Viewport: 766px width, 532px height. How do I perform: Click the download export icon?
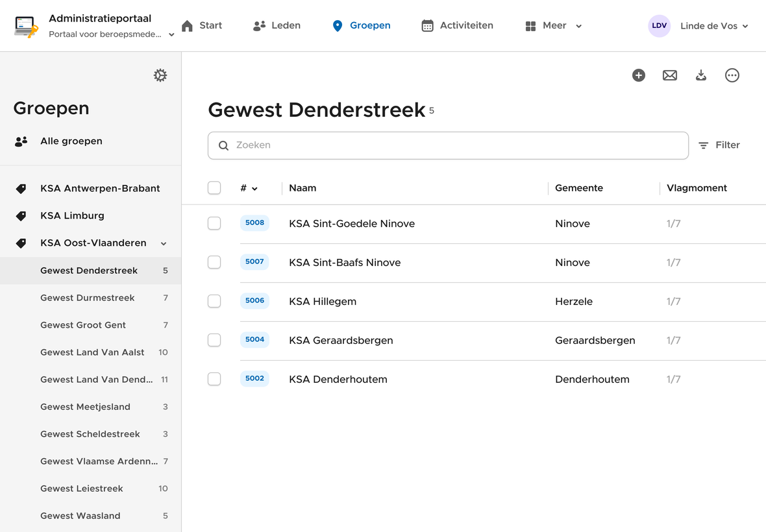(701, 75)
